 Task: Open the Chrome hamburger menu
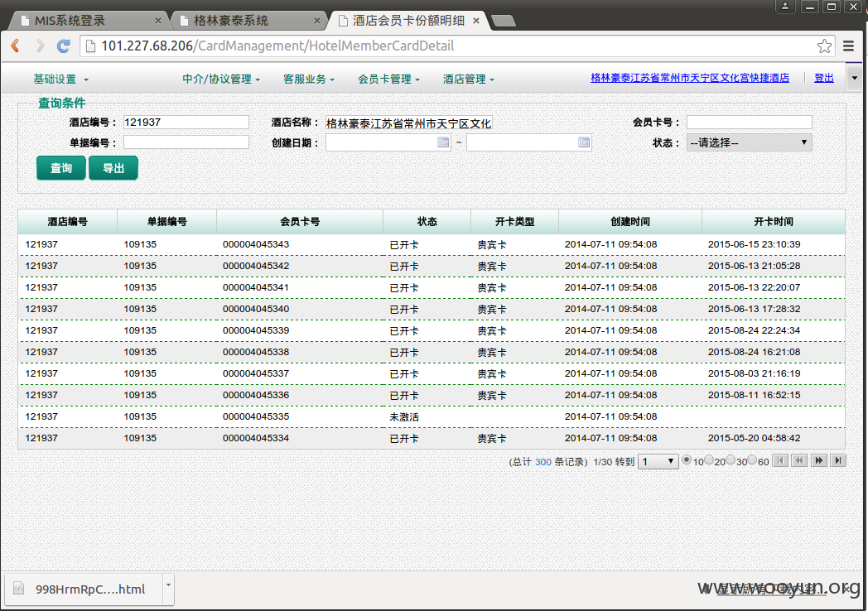(x=848, y=46)
